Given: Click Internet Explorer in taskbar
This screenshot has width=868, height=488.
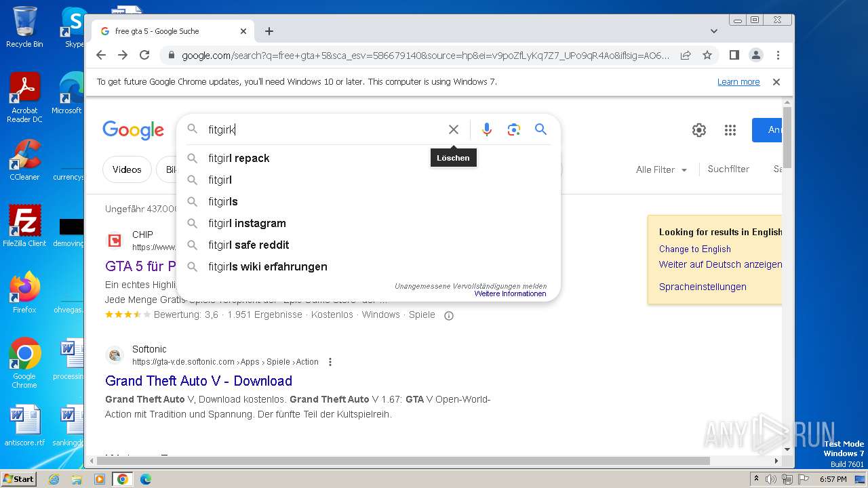Looking at the screenshot, I should [54, 479].
